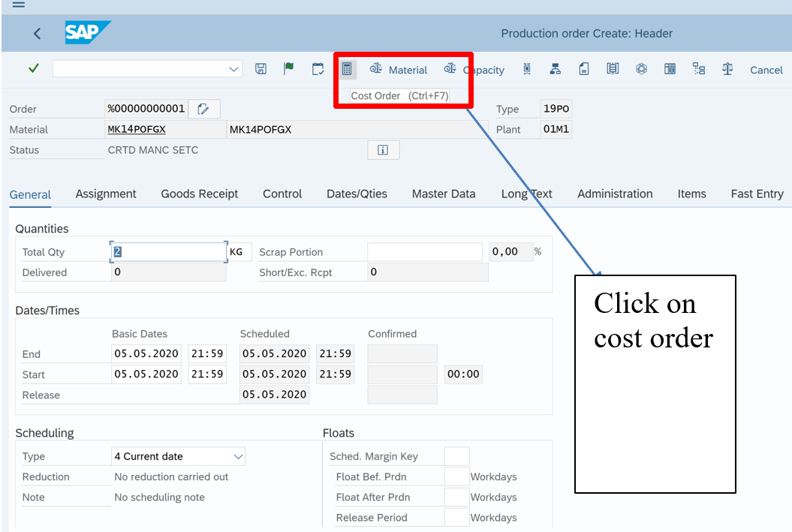Click the Save diskette icon

pyautogui.click(x=260, y=69)
